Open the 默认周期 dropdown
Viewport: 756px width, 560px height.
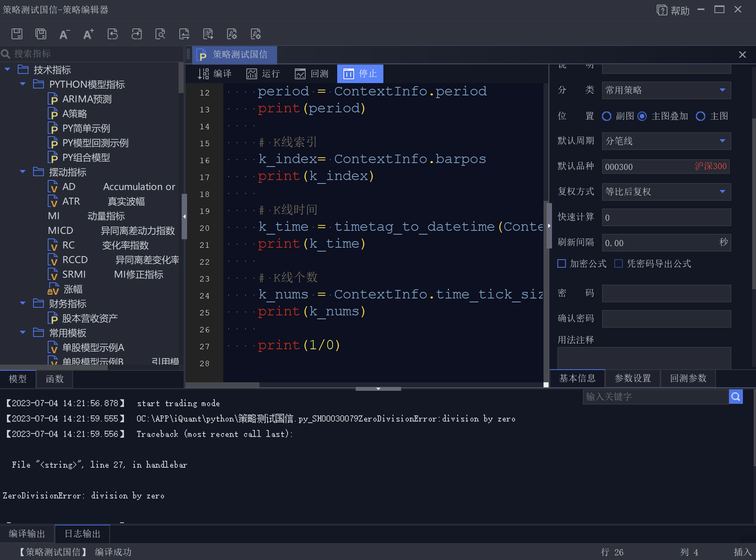723,141
